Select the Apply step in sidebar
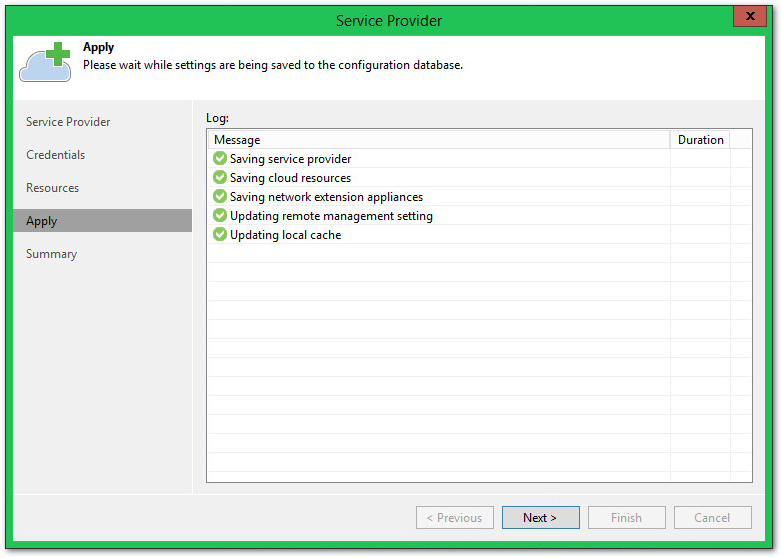 [42, 221]
